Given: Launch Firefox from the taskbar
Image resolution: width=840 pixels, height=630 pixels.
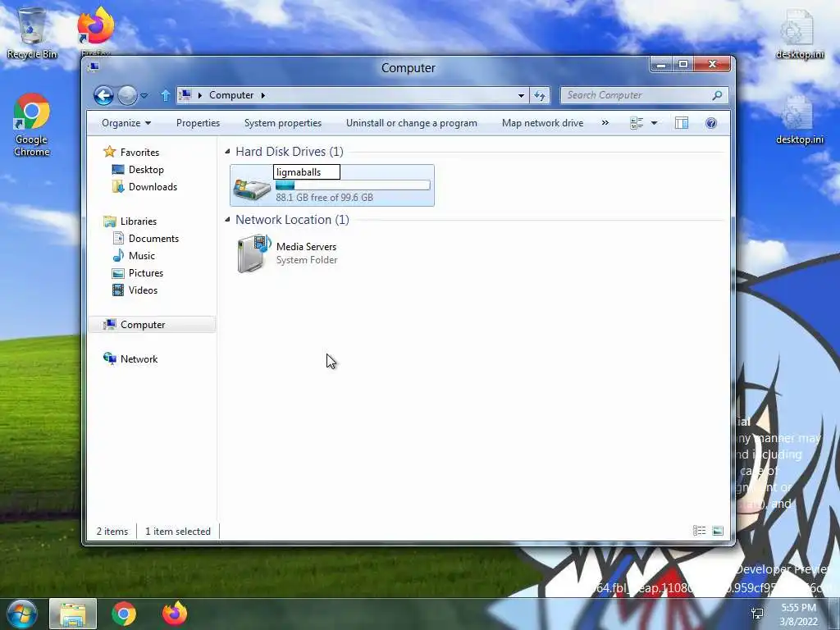Looking at the screenshot, I should point(175,614).
